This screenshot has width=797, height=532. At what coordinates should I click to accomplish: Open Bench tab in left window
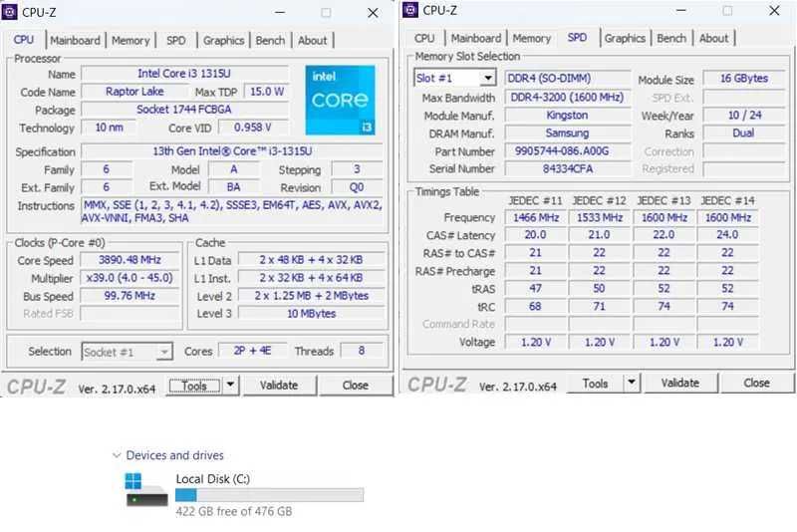pyautogui.click(x=270, y=40)
